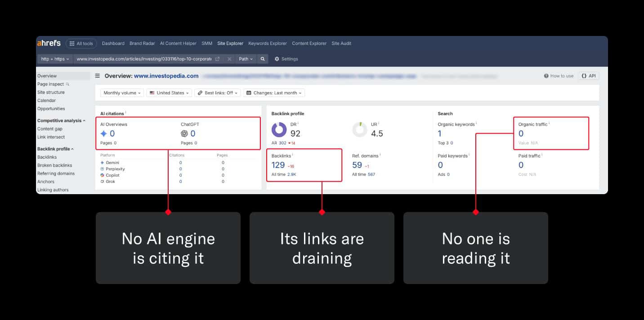Viewport: 644px width, 320px height.
Task: Click the AI Overviews citation count
Action: click(x=112, y=133)
